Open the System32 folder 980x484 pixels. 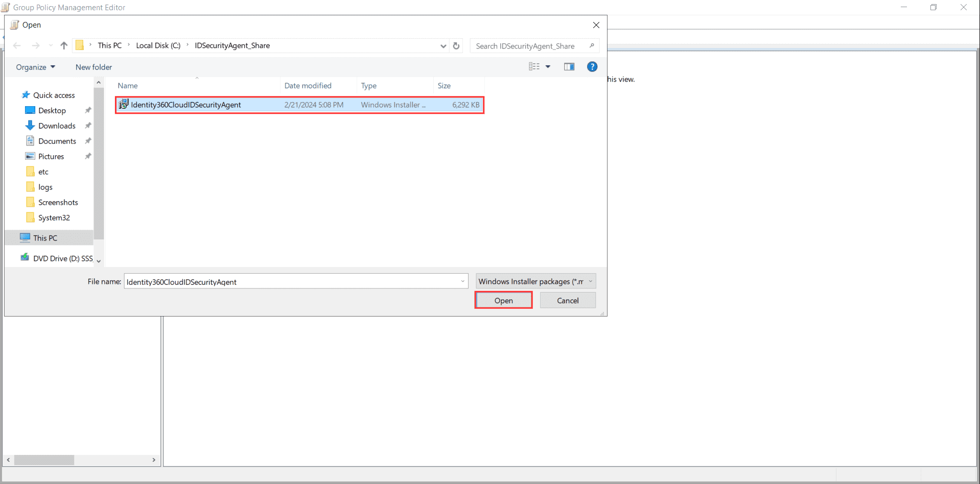pos(54,218)
